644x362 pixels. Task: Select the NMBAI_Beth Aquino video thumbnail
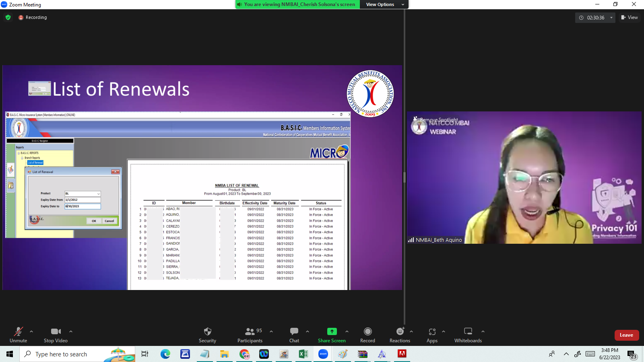pyautogui.click(x=524, y=177)
